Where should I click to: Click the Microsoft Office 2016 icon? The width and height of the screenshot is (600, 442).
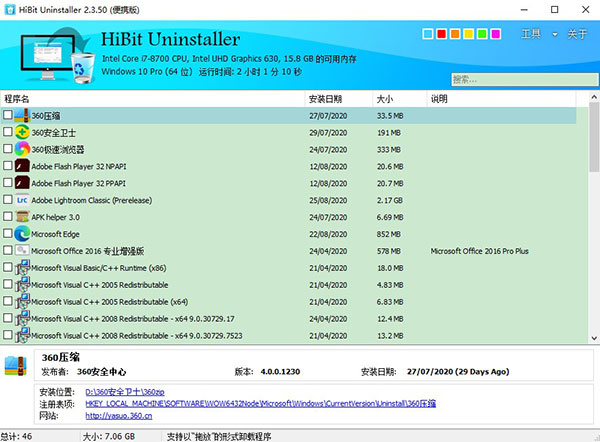[22, 251]
